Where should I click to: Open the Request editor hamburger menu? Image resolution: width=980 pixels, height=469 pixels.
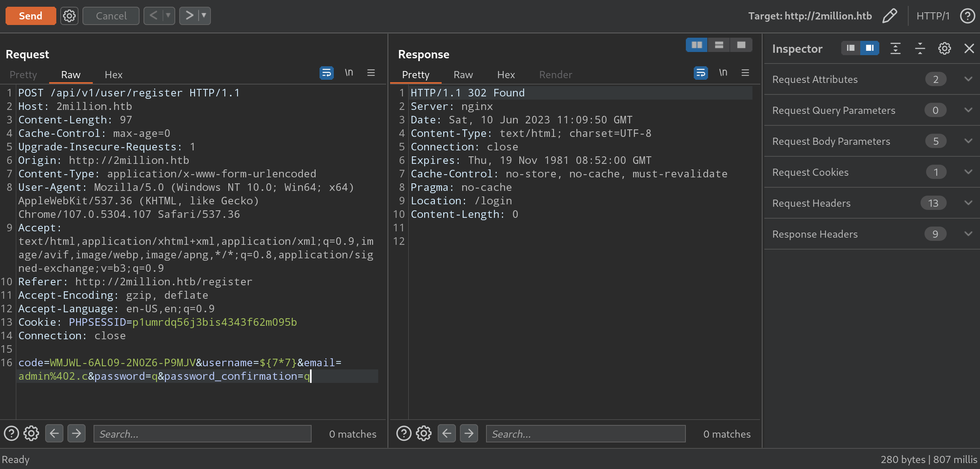371,73
